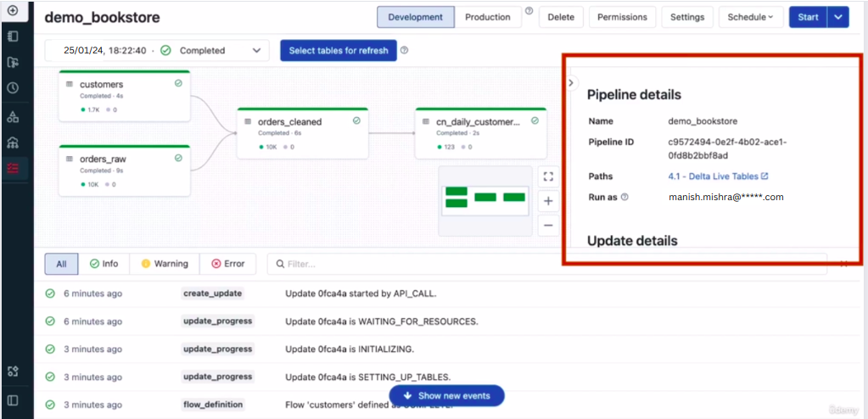Screen dimensions: 868x419
Task: Click the fit-to-screen graph icon
Action: pyautogui.click(x=548, y=176)
